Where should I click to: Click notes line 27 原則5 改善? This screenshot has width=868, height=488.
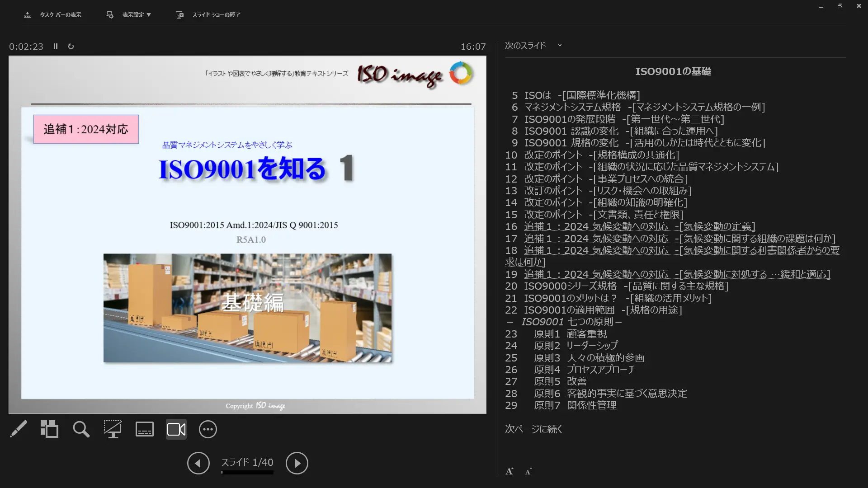[x=546, y=381]
